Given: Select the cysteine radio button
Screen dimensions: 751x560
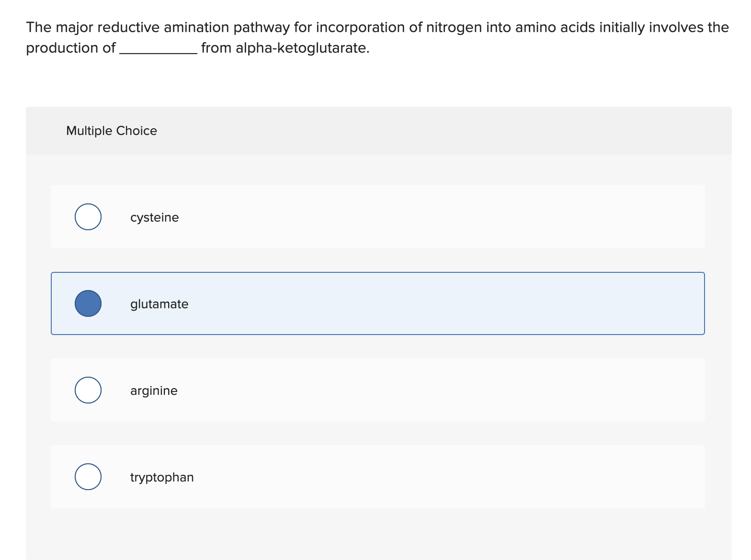Looking at the screenshot, I should pyautogui.click(x=88, y=216).
